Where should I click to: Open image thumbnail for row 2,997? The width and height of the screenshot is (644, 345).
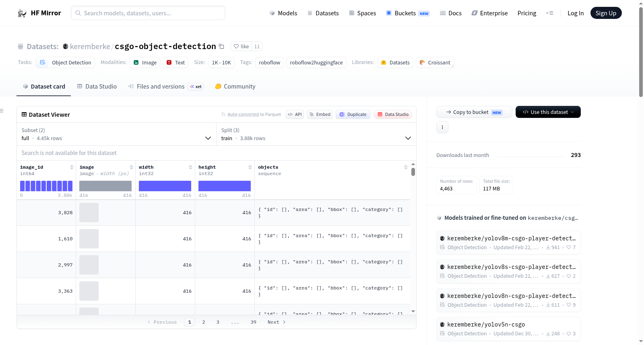click(x=89, y=265)
